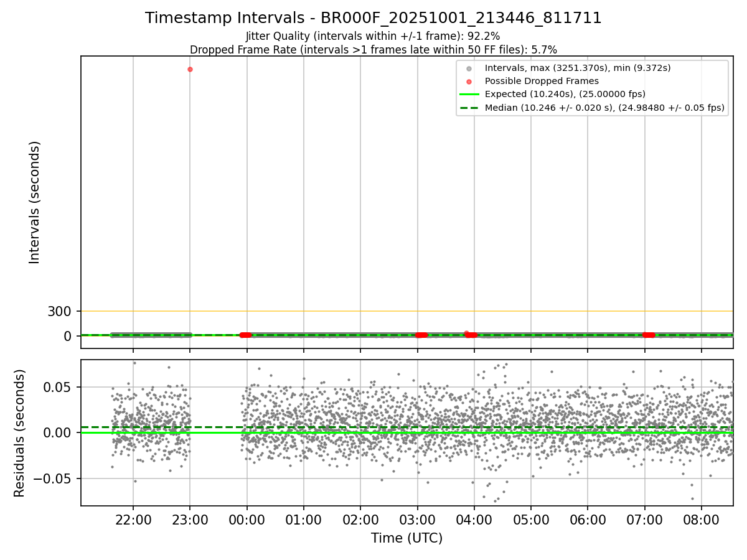This screenshot has width=747, height=560.
Task: Click the red dropped-frame cluster near 07:00
Action: 649,335
